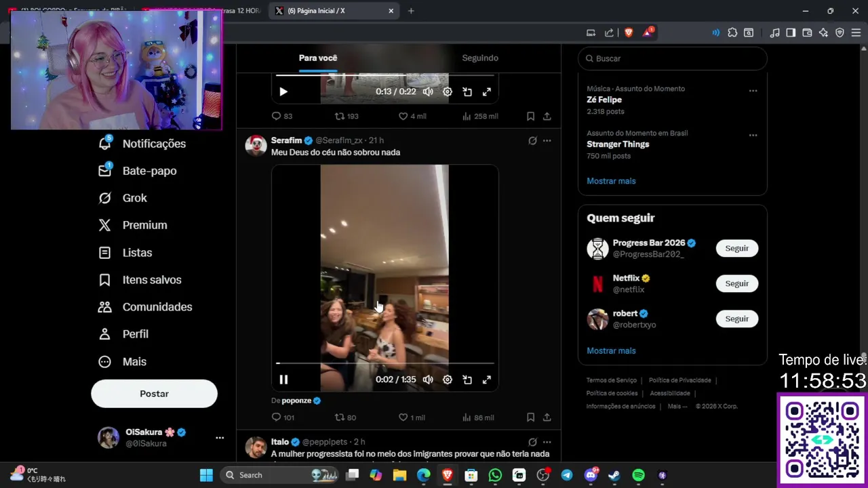Open the Zé Felipe trending topic

pos(604,100)
